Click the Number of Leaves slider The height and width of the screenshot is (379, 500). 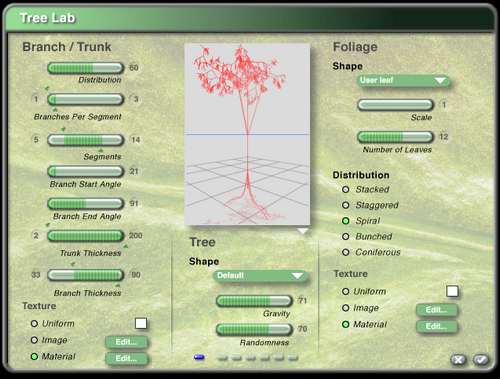click(395, 137)
